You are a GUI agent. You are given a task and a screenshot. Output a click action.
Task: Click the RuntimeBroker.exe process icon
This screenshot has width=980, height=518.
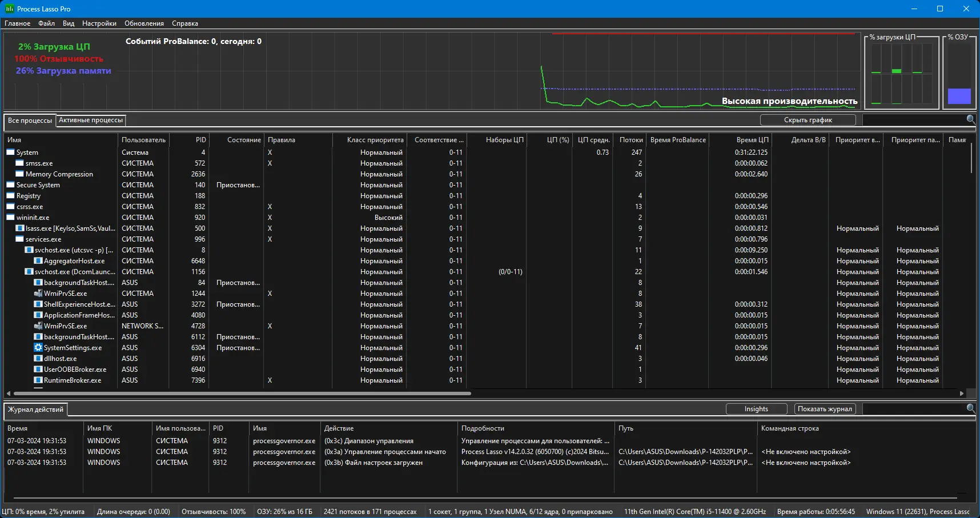tap(38, 380)
